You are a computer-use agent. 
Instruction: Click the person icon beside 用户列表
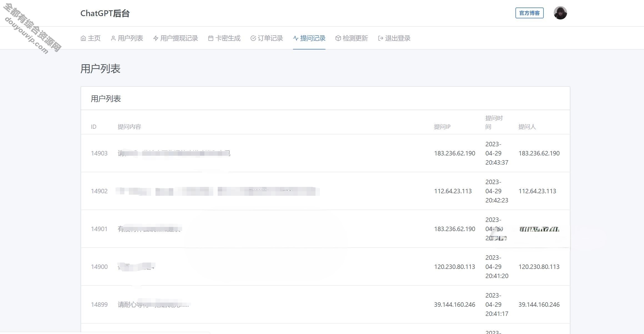pos(113,38)
